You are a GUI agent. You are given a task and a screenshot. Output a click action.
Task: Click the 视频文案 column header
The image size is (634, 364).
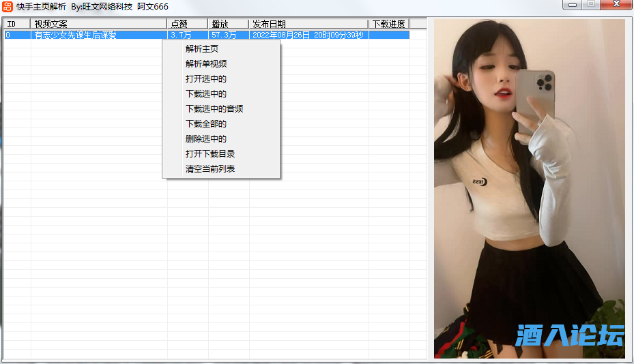[x=99, y=24]
